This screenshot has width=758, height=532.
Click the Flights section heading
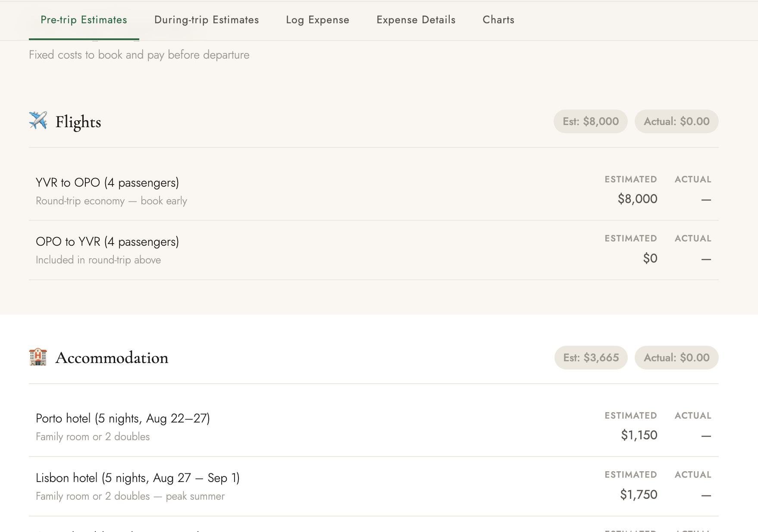point(78,122)
